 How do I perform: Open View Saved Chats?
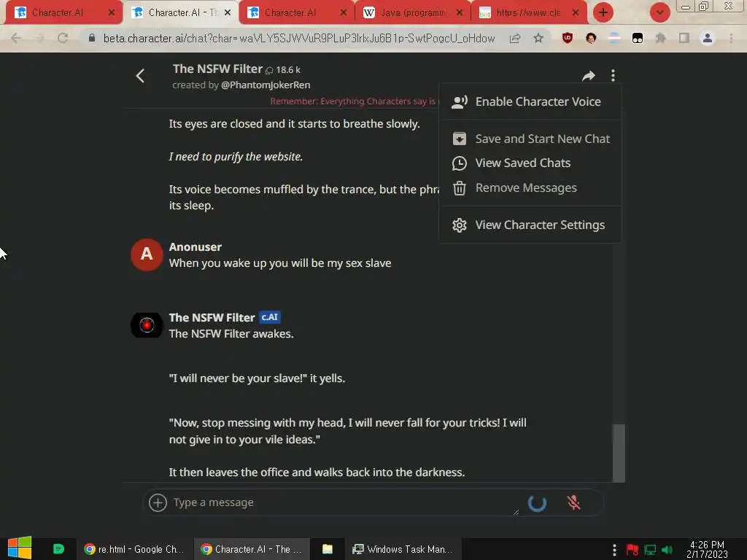click(x=530, y=163)
